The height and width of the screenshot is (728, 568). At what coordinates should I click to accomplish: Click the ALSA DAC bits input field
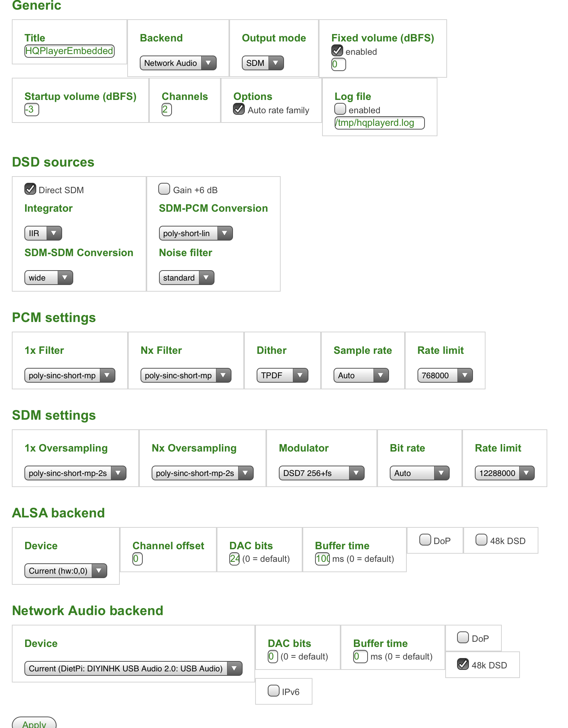[234, 559]
